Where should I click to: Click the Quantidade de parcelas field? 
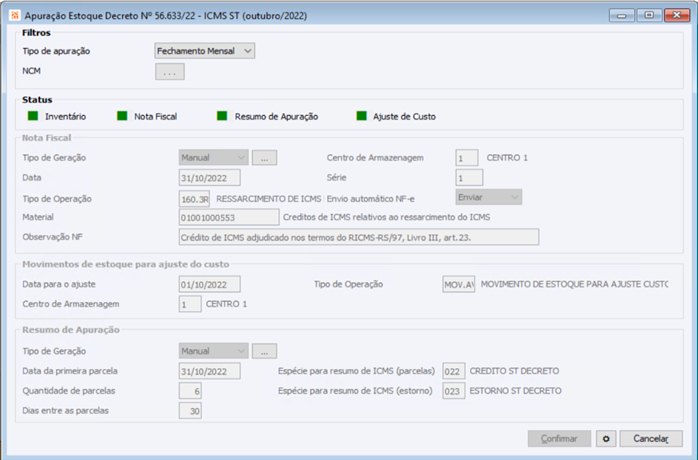(190, 391)
